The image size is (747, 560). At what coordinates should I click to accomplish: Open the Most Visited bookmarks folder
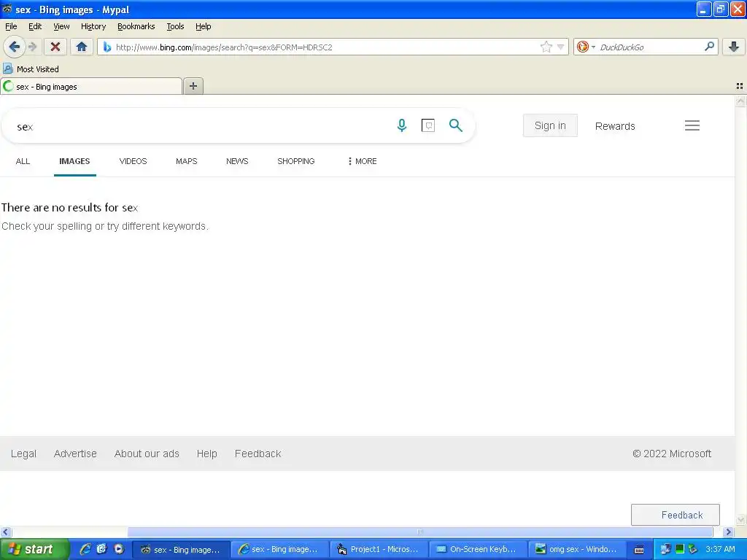click(x=31, y=69)
